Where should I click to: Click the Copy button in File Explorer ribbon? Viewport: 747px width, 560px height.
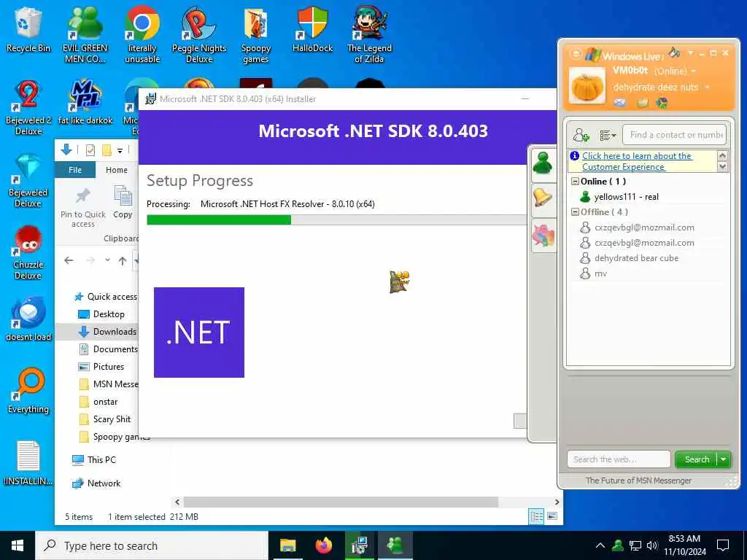pyautogui.click(x=123, y=203)
